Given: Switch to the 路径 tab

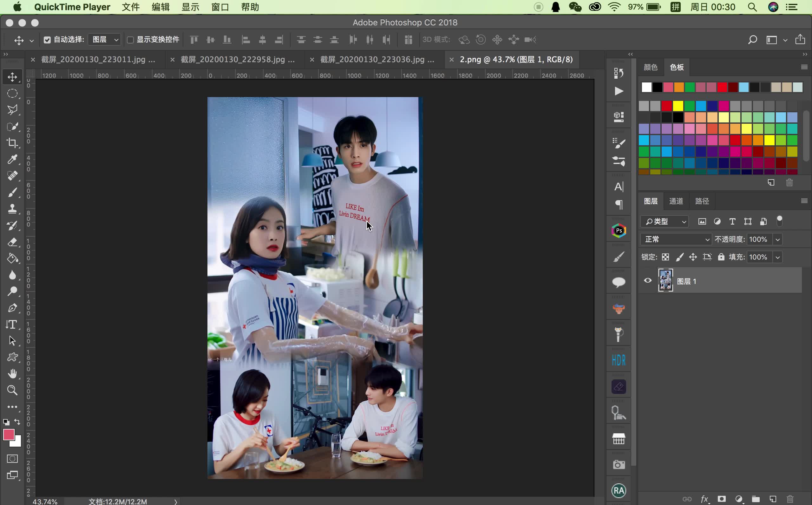Looking at the screenshot, I should (x=702, y=201).
